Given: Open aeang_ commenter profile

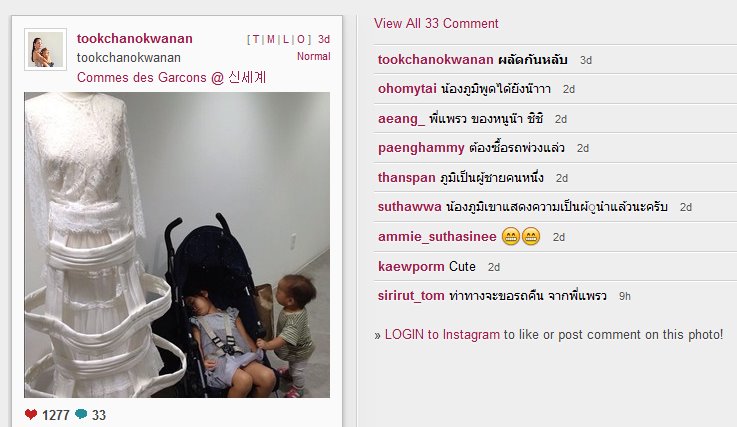Looking at the screenshot, I should coord(401,119).
